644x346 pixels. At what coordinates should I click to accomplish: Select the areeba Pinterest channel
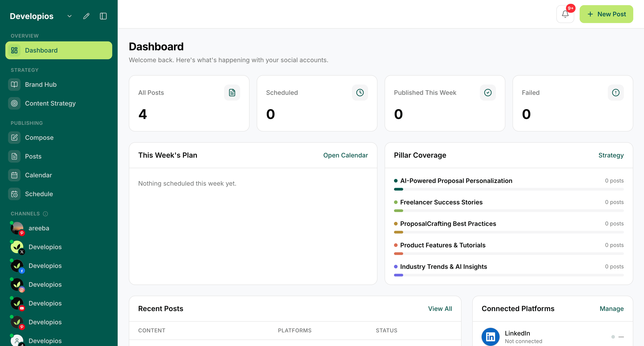pos(59,228)
